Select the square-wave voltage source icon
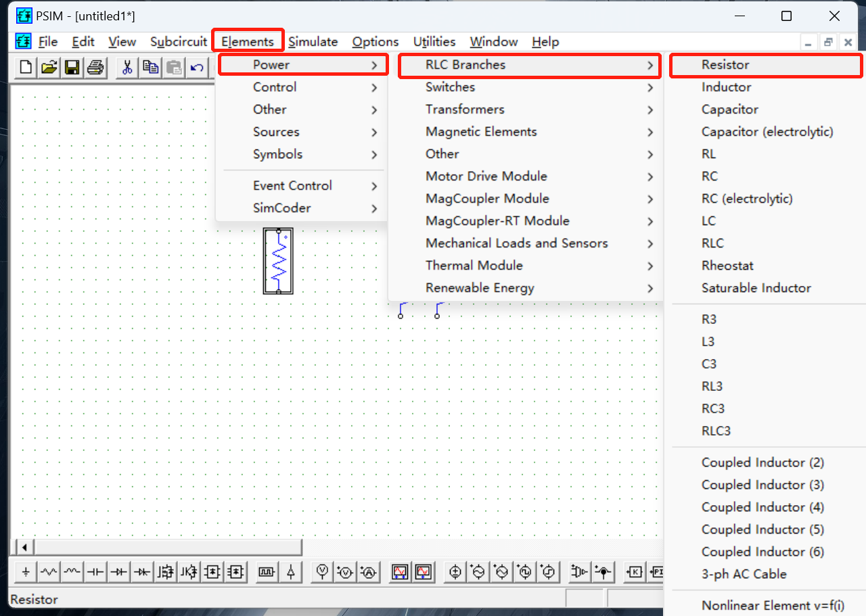The image size is (866, 616). 525,572
